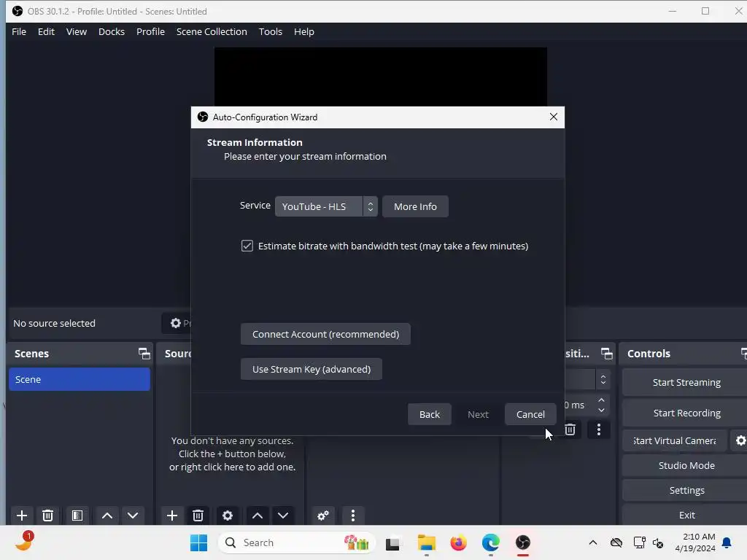Cancel the Auto-Configuration Wizard
747x560 pixels.
coord(530,414)
